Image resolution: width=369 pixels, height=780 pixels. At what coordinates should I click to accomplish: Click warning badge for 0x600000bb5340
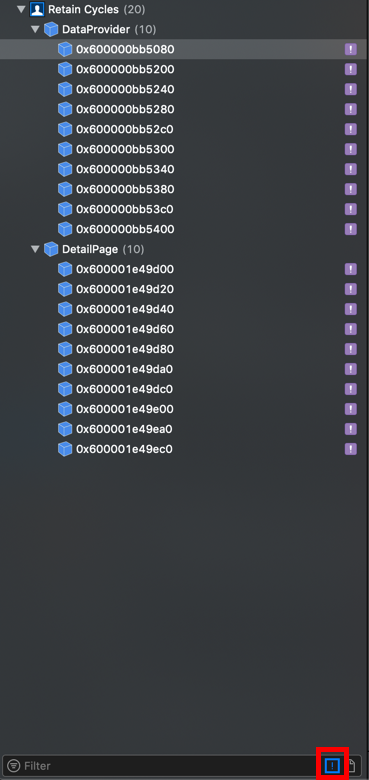351,169
